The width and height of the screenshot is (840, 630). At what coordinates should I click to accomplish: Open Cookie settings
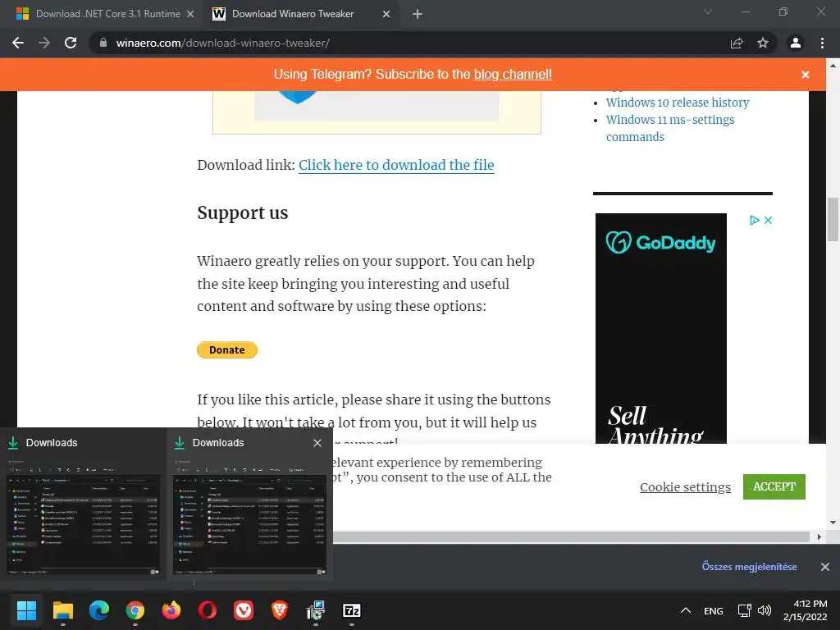685,487
